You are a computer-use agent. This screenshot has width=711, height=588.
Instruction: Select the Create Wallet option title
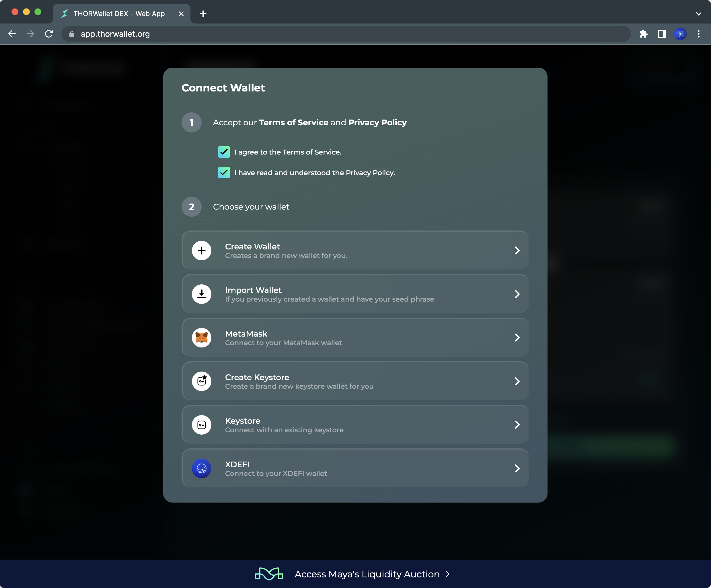pos(253,247)
